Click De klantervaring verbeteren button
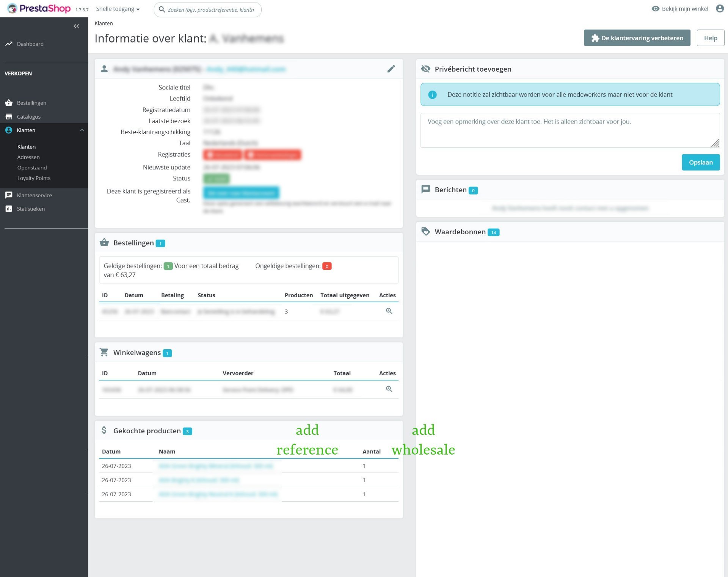The width and height of the screenshot is (728, 577). coord(637,38)
